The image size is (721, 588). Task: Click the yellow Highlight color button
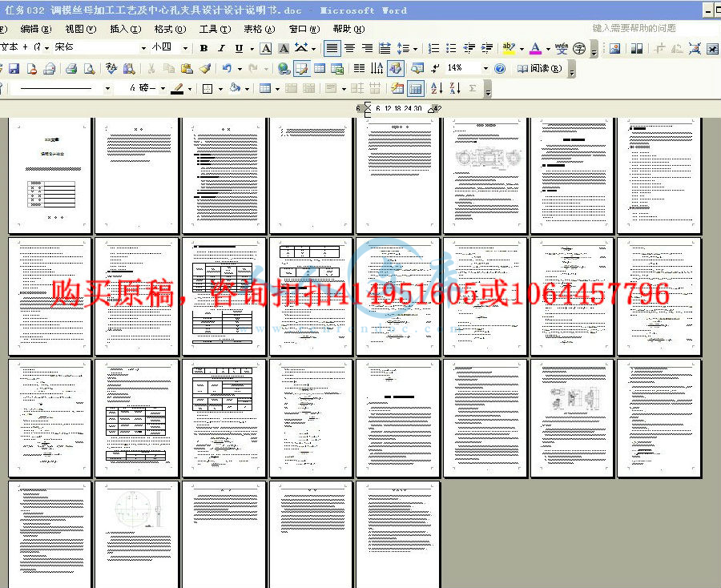[x=509, y=48]
